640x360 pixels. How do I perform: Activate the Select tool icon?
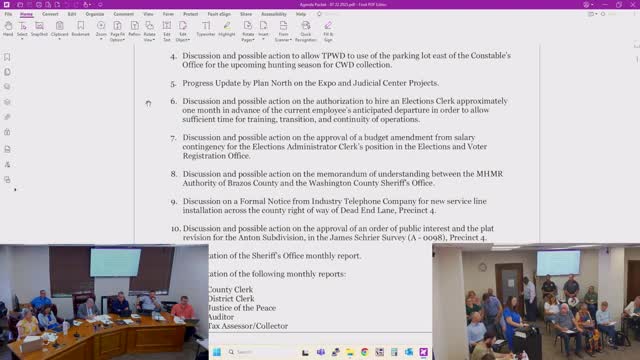coord(22,27)
